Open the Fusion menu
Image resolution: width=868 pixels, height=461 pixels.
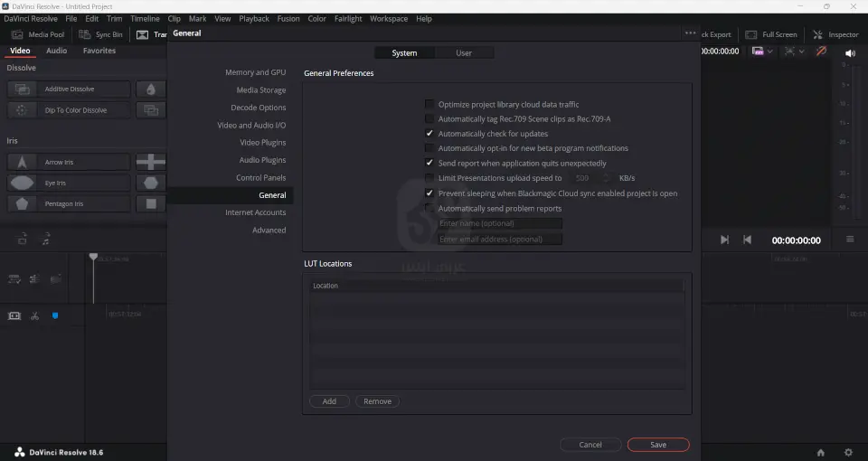(288, 18)
